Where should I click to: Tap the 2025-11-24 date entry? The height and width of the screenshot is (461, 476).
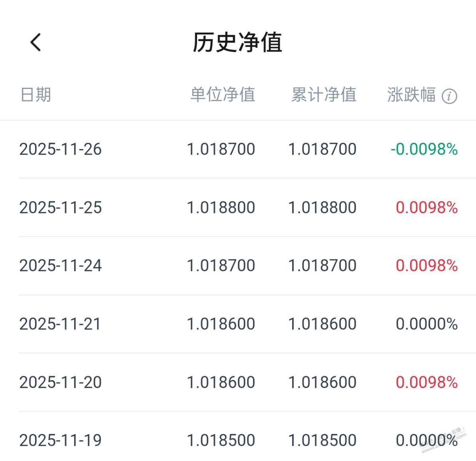pos(61,266)
